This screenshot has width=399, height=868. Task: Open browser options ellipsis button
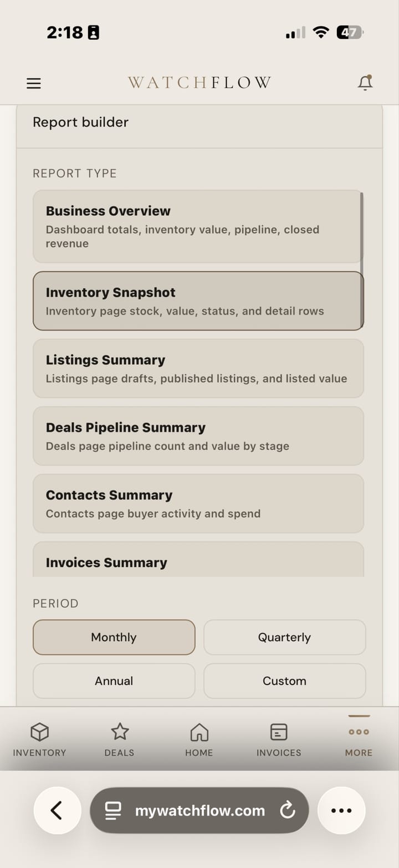341,810
